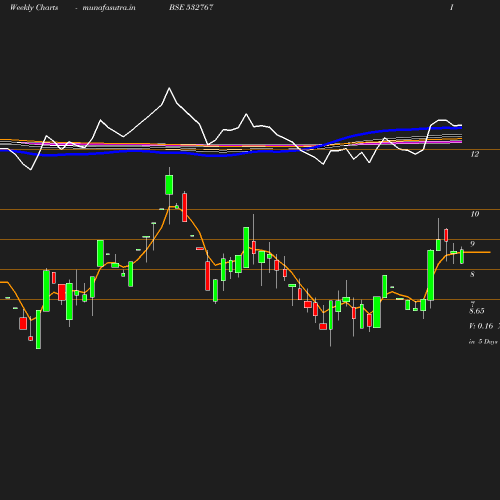Click the price axis label '8'
Screen dimensions: 500x500
472,274
